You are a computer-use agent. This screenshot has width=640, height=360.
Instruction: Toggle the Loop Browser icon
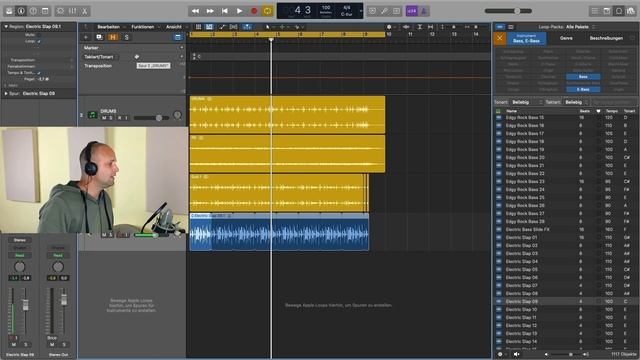tap(619, 11)
